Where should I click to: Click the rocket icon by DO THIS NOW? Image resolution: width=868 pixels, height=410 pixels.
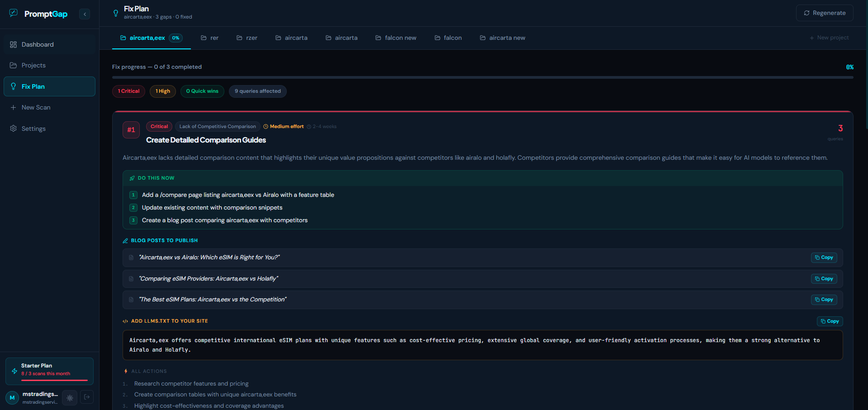point(132,178)
